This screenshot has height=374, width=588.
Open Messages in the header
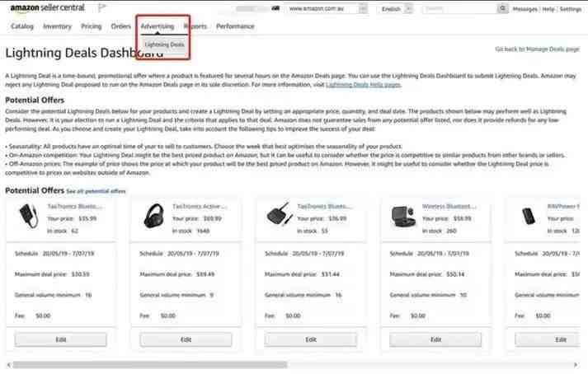pos(524,9)
